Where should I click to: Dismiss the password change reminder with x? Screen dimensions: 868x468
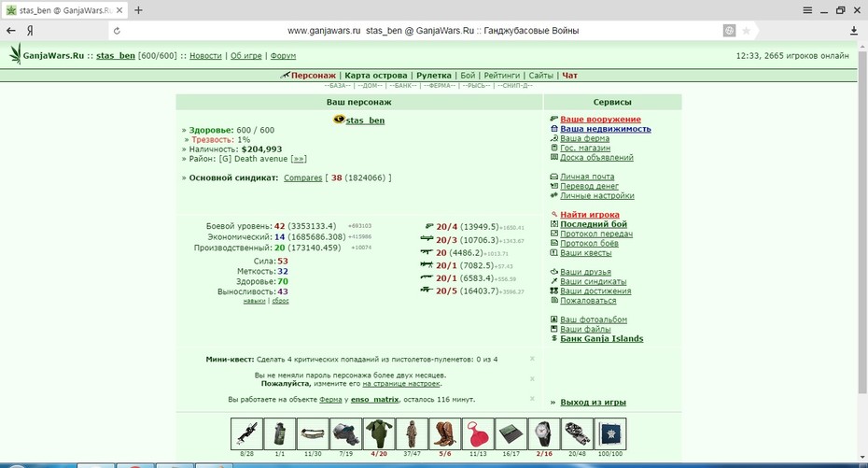[x=532, y=379]
